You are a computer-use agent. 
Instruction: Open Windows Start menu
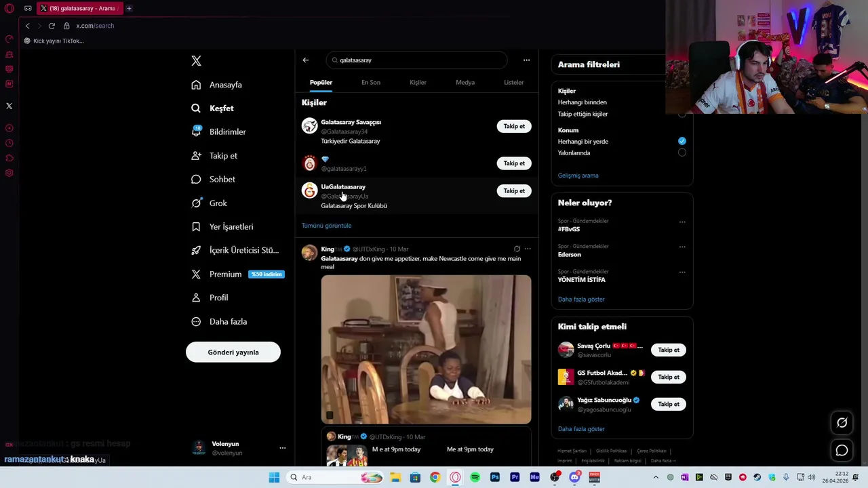274,477
